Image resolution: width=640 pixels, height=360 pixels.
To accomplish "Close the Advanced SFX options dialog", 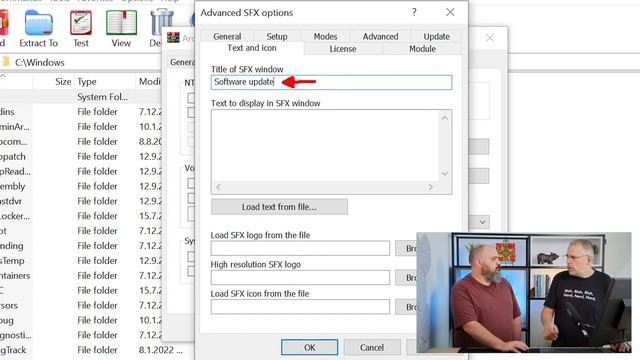I will [450, 12].
